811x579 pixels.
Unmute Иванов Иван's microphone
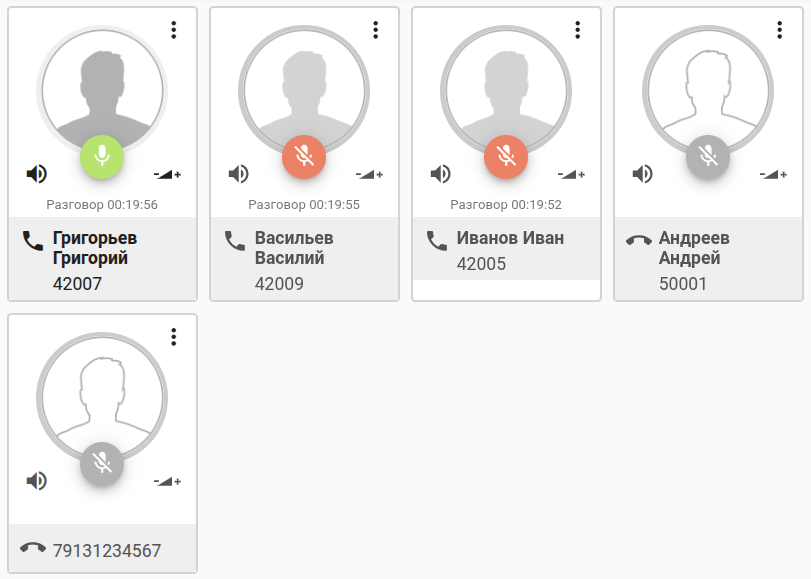tap(505, 156)
